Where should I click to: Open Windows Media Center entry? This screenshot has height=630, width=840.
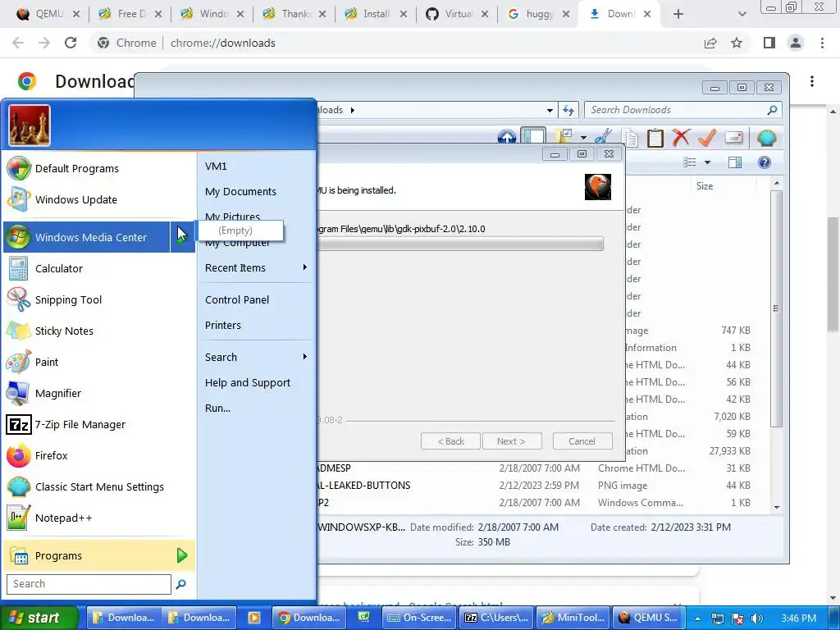point(87,237)
